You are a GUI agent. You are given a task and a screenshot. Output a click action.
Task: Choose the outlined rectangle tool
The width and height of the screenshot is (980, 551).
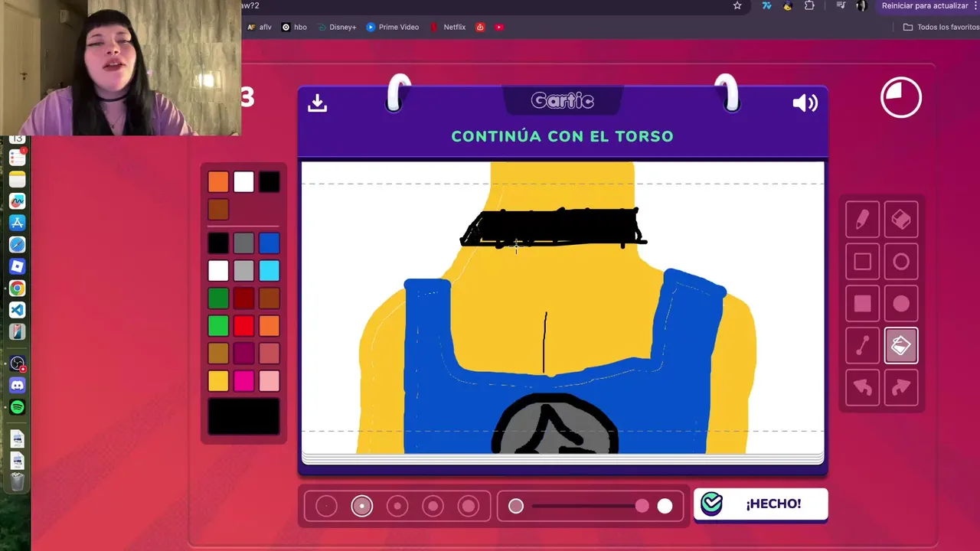point(863,262)
